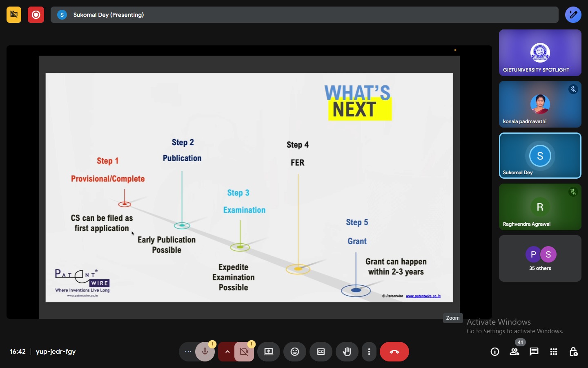Turn on the camera
The image size is (588, 368).
(x=245, y=352)
